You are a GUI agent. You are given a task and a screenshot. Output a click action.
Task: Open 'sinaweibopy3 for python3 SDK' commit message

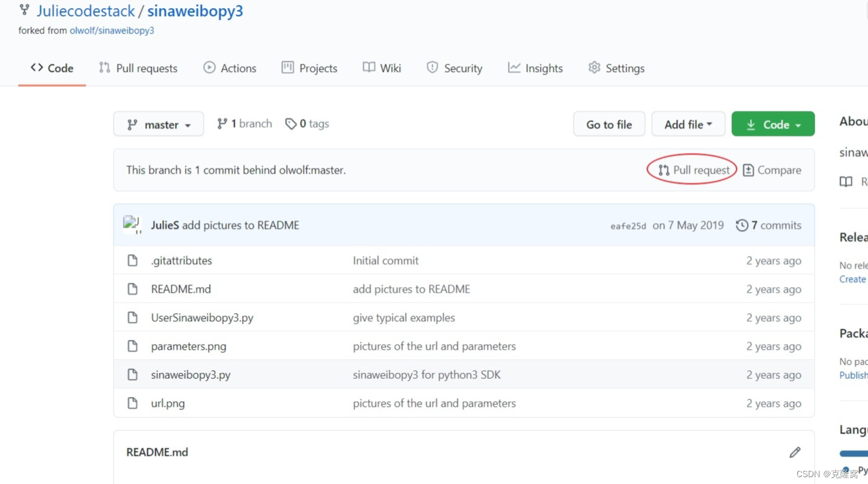pos(427,375)
